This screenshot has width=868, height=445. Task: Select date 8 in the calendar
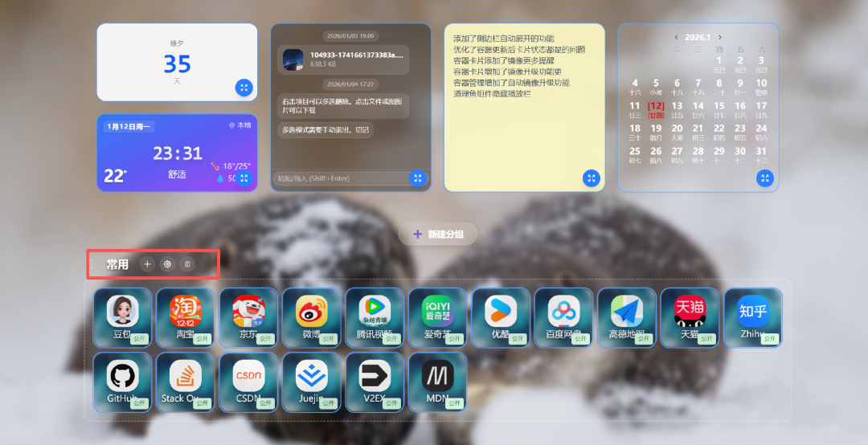tap(719, 86)
